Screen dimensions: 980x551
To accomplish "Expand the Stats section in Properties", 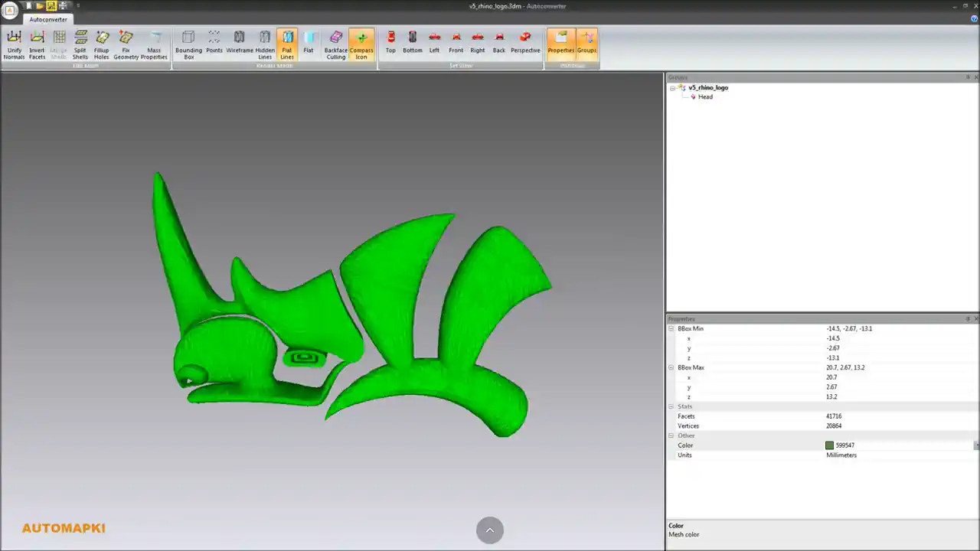I will pyautogui.click(x=671, y=406).
